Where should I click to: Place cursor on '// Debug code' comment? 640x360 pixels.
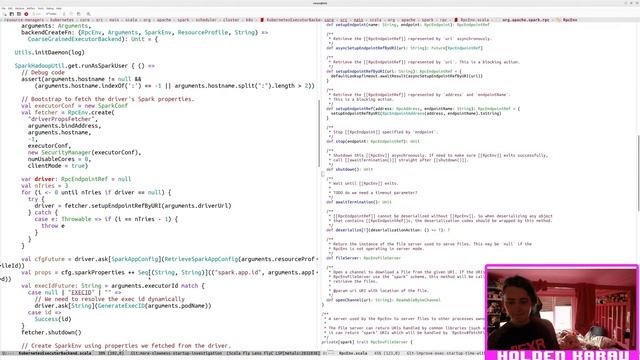(x=43, y=72)
